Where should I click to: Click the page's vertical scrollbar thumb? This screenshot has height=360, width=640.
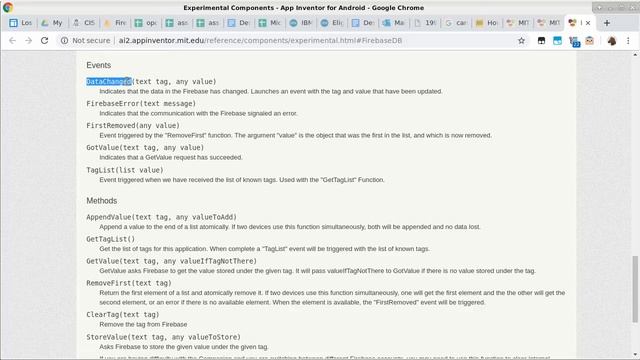pyautogui.click(x=635, y=289)
